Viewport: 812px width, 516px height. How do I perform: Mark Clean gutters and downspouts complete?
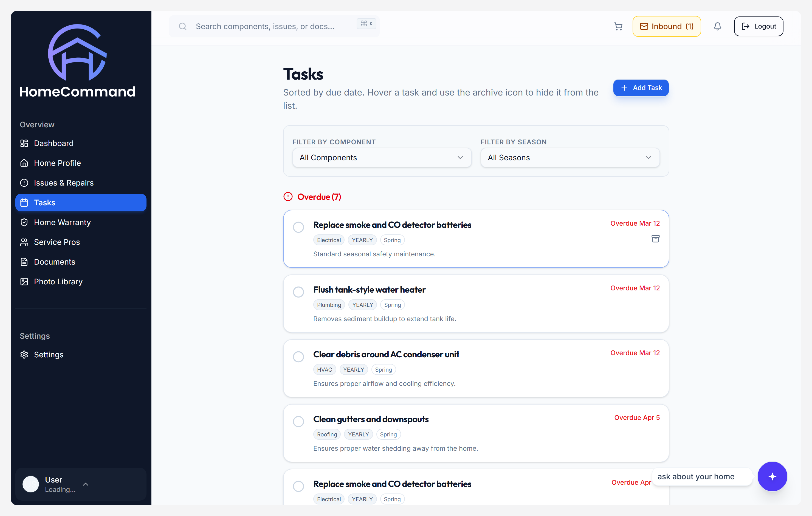tap(298, 422)
